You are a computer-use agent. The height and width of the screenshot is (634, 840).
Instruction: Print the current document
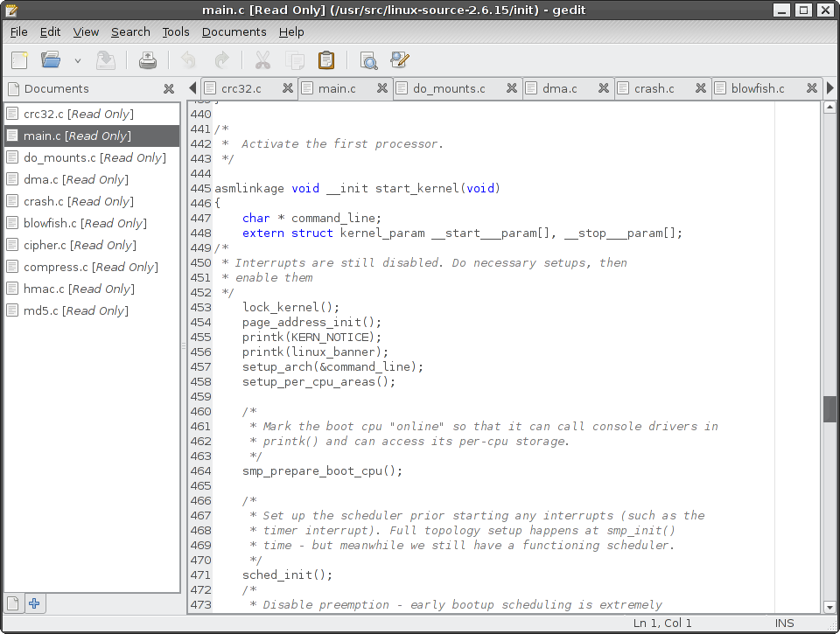tap(147, 60)
